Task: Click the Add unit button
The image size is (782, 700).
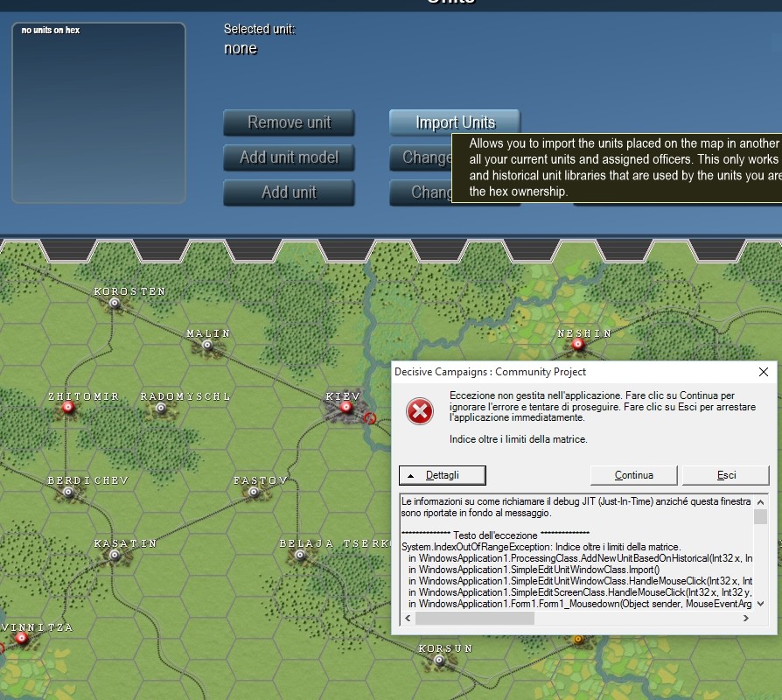Action: 289,192
